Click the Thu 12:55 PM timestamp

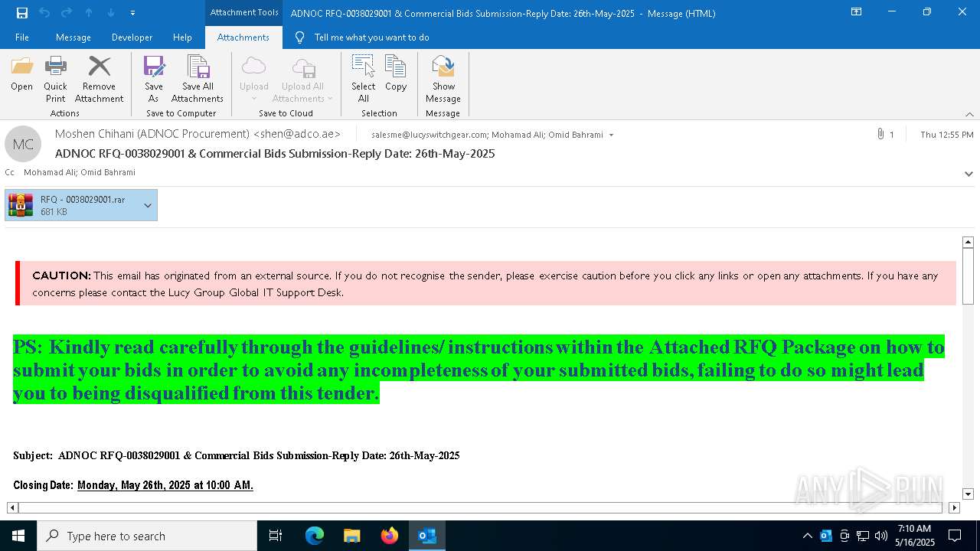pyautogui.click(x=947, y=135)
